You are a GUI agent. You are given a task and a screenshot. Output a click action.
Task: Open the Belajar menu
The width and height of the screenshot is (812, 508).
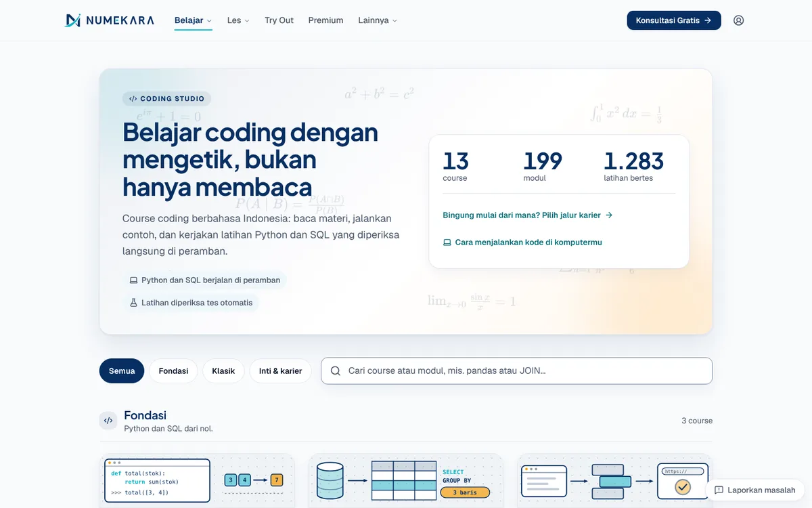point(193,20)
